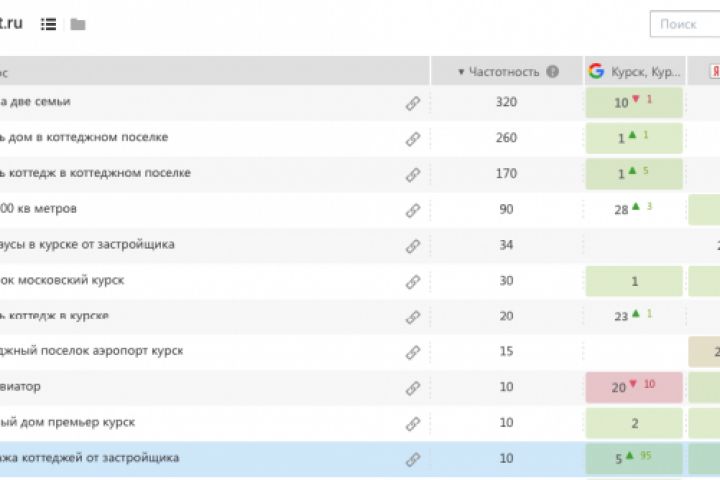The width and height of the screenshot is (720, 480).
Task: Sort table by Частотность column arrow
Action: (x=461, y=72)
